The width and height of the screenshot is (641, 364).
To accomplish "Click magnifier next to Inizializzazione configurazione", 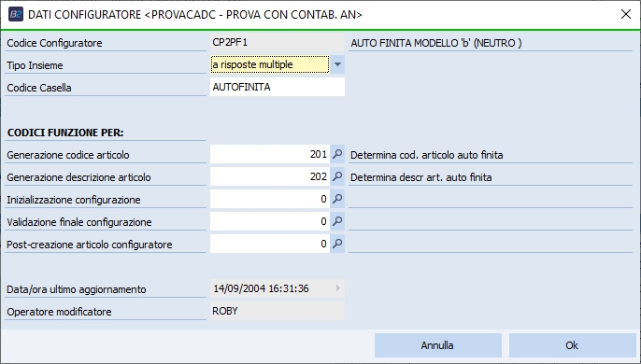I will [337, 199].
